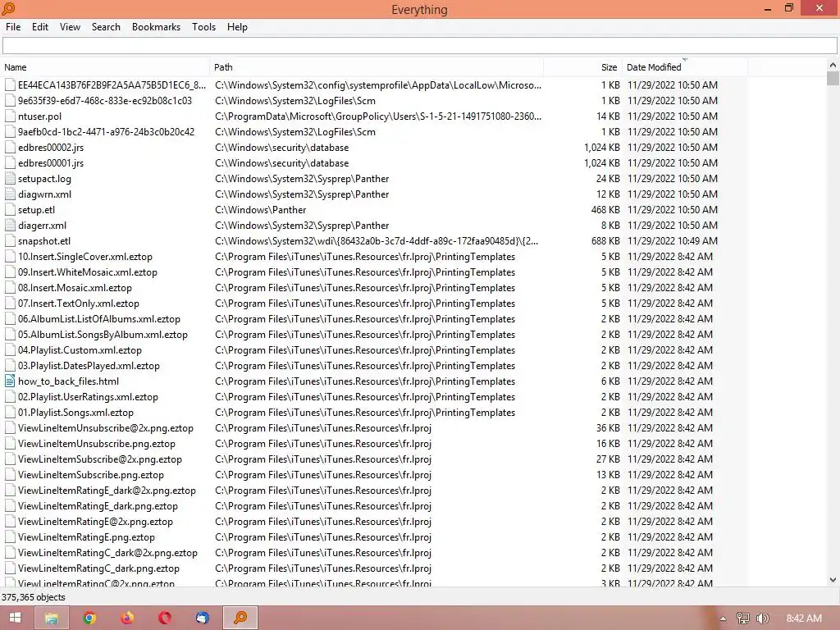This screenshot has height=630, width=840.
Task: Select ViewLineItemUnsubscribe.png.eztop file name
Action: (97, 444)
